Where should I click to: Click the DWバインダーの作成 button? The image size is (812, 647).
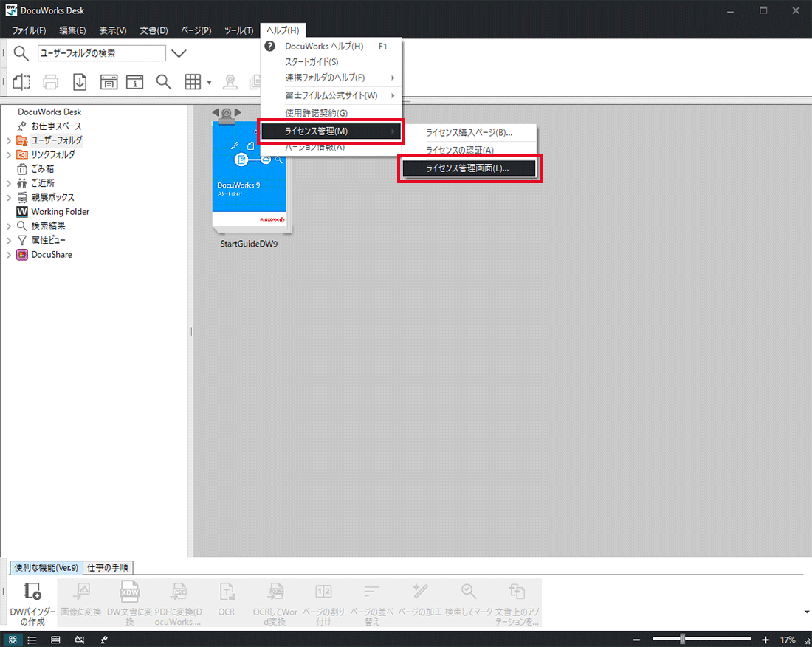coord(32,603)
